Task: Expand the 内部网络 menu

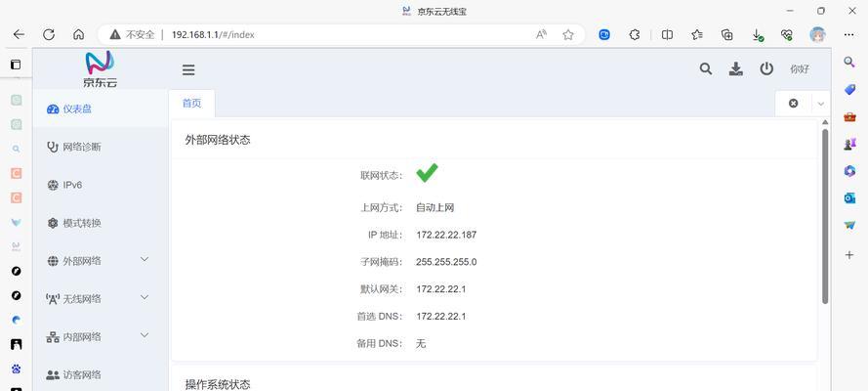Action: 145,335
